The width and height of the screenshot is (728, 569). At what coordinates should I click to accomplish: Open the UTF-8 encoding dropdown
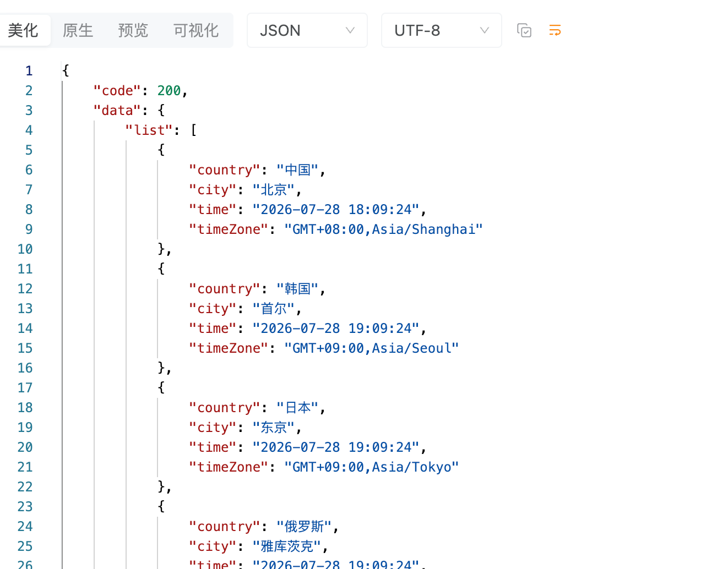(442, 30)
